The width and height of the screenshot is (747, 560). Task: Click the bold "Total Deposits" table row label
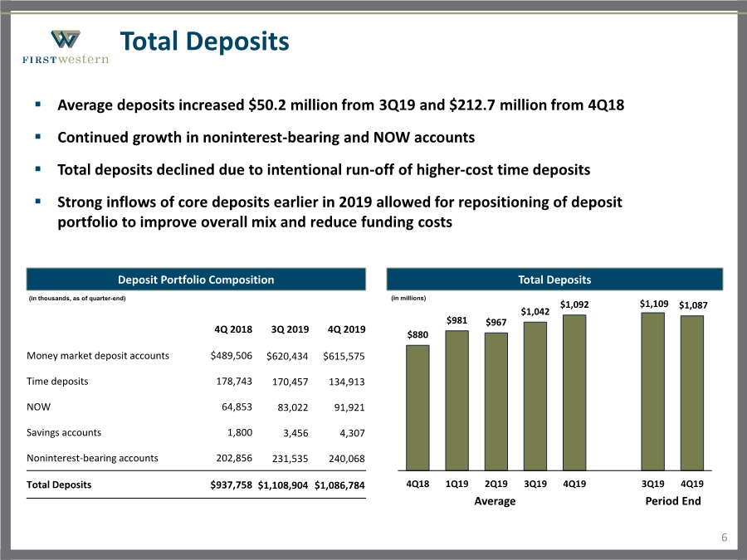(x=59, y=485)
